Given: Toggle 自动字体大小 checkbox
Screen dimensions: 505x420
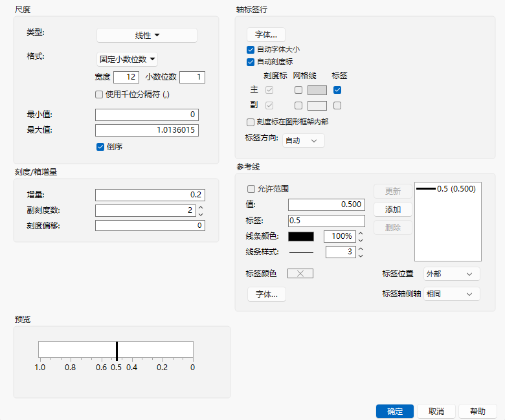Looking at the screenshot, I should click(x=251, y=50).
